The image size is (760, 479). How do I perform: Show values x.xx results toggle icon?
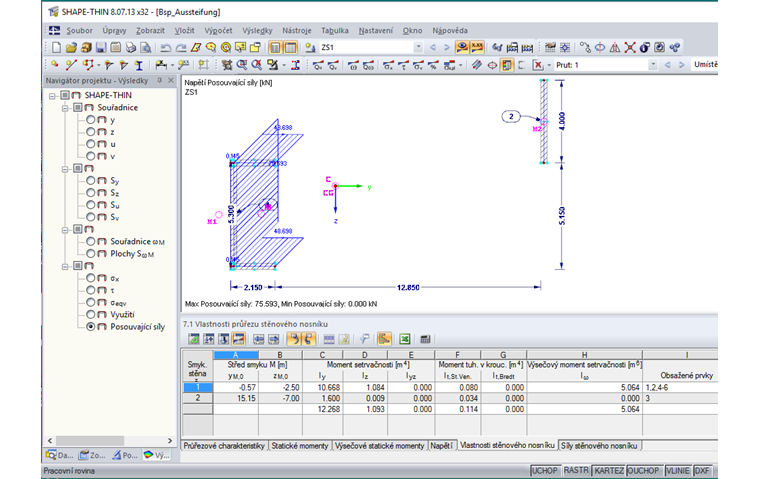[477, 47]
